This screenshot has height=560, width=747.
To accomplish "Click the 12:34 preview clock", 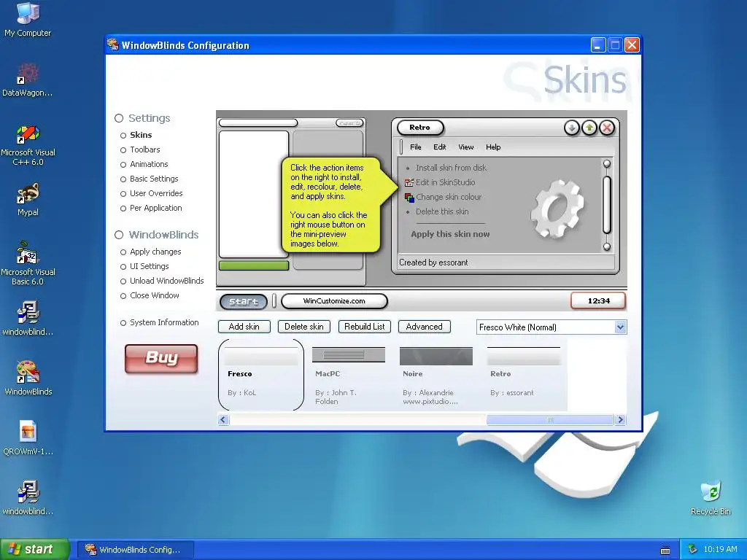I will point(598,301).
